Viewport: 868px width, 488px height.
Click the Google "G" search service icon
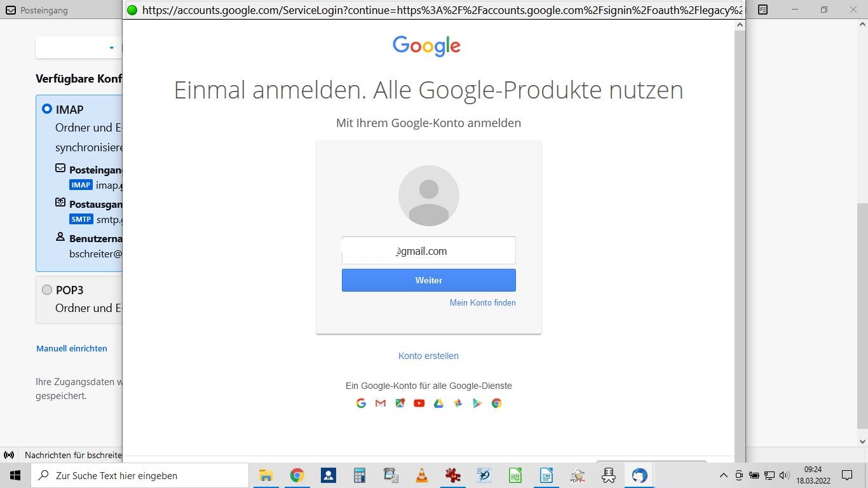(x=361, y=403)
